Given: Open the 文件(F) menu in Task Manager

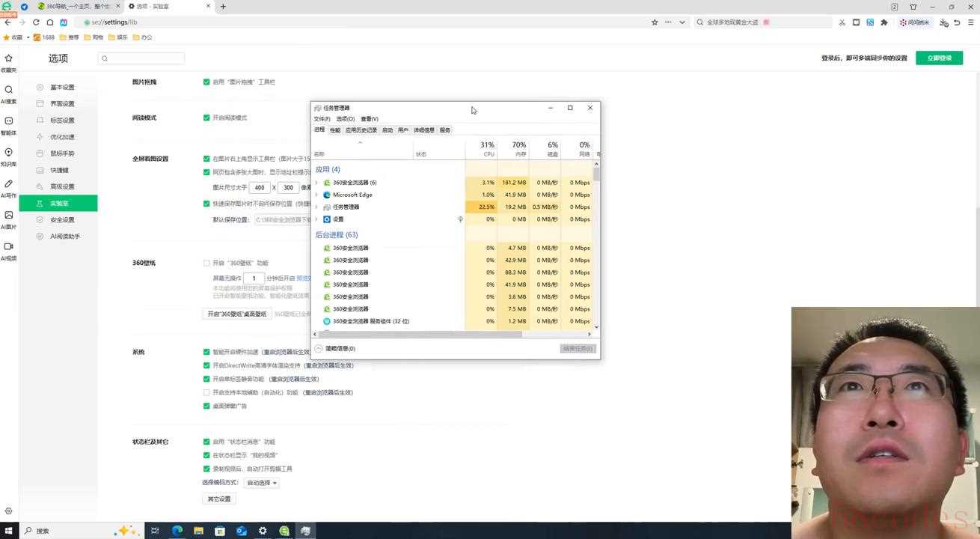Looking at the screenshot, I should pyautogui.click(x=322, y=119).
